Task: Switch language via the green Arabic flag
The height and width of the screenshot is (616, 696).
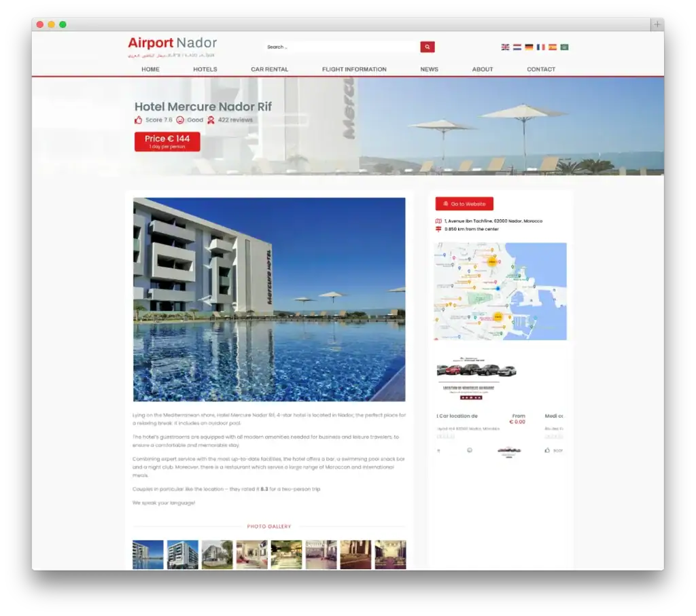Action: (x=564, y=47)
